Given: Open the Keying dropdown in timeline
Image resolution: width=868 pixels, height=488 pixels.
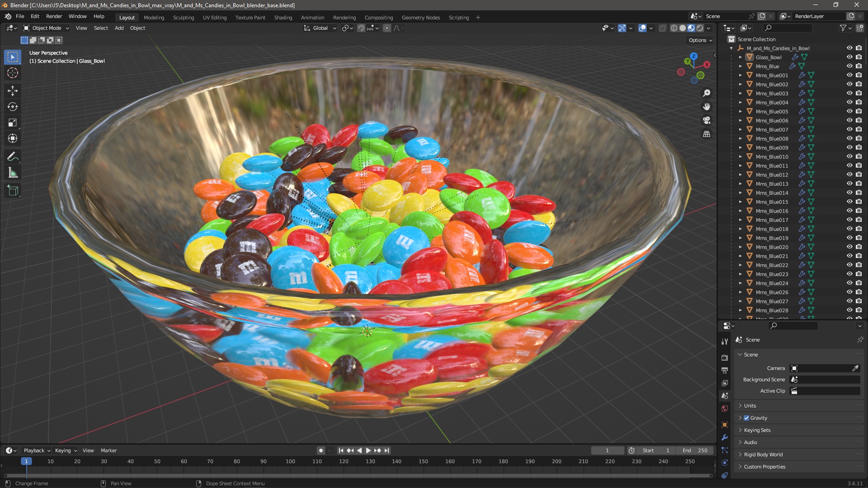Looking at the screenshot, I should click(x=66, y=450).
